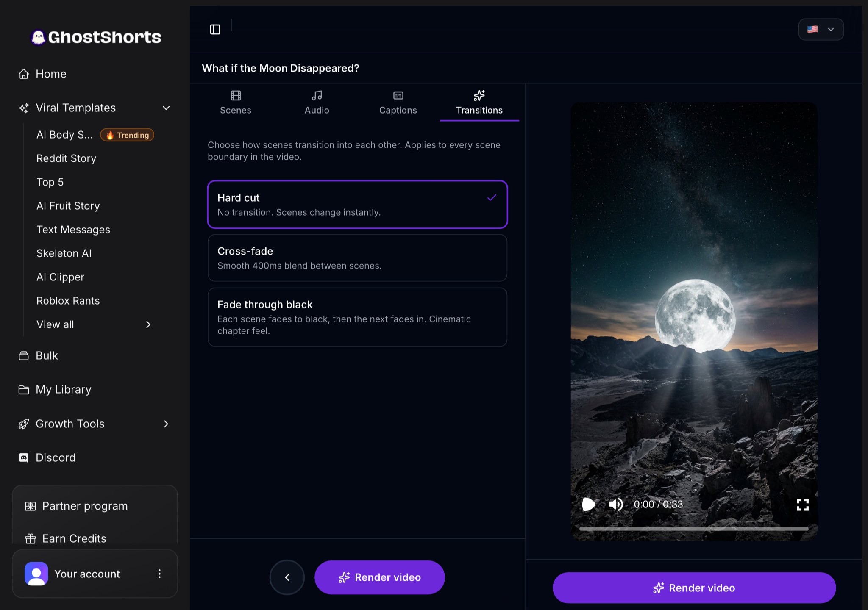Viewport: 868px width, 610px height.
Task: Switch to the Audio tab
Action: (x=317, y=103)
